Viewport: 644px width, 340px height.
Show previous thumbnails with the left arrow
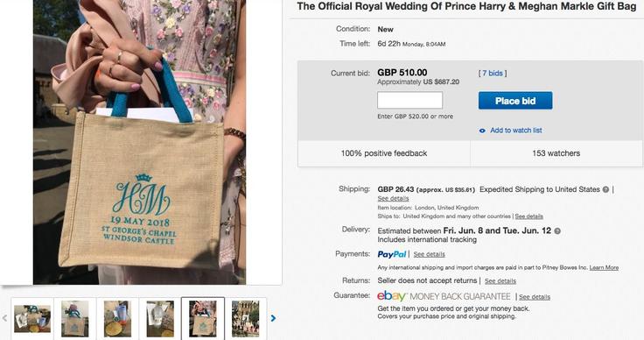(x=5, y=318)
